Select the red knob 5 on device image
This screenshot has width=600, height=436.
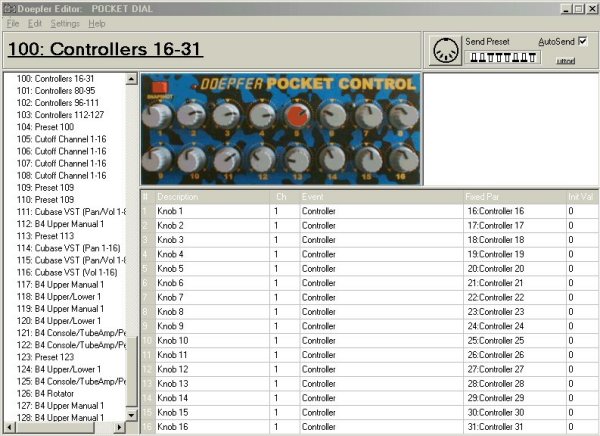pyautogui.click(x=297, y=118)
